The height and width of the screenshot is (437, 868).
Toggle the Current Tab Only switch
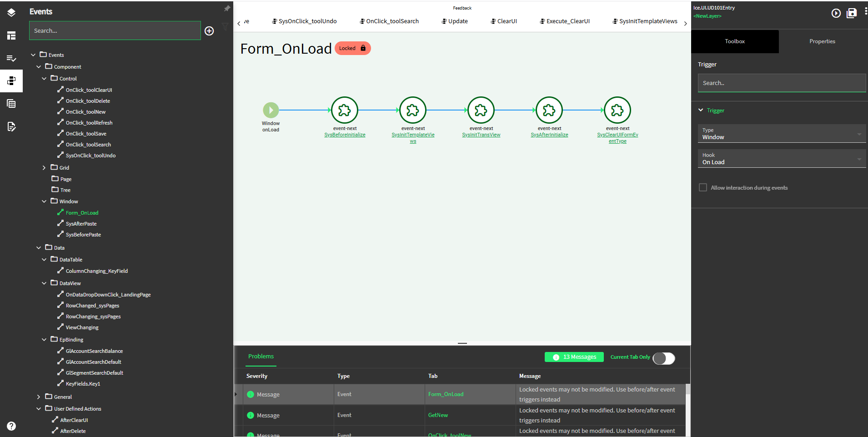(664, 358)
